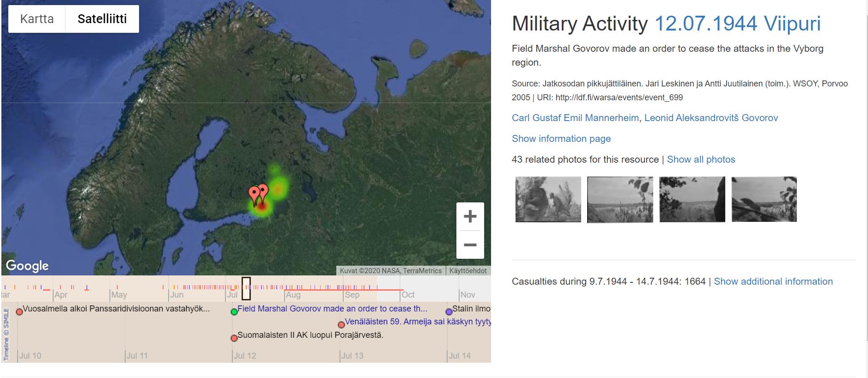Click Aug label in overview timeline band
Screen dimensions: 868x378
(293, 295)
